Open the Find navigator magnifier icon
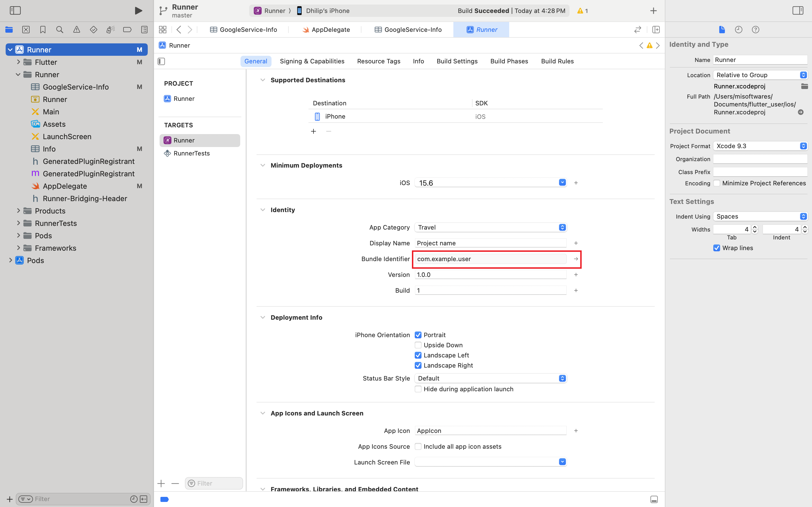Screen dimensions: 812x507 pos(60,30)
